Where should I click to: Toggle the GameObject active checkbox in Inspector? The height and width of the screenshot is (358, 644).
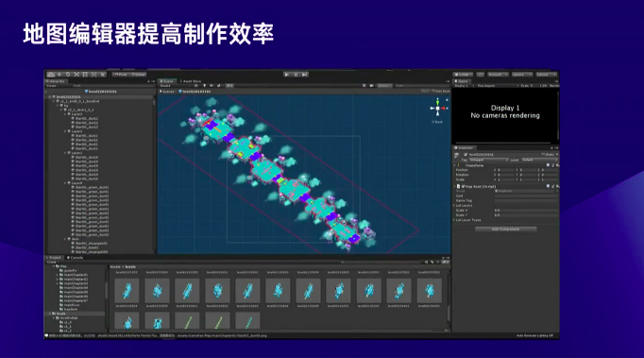[466, 155]
